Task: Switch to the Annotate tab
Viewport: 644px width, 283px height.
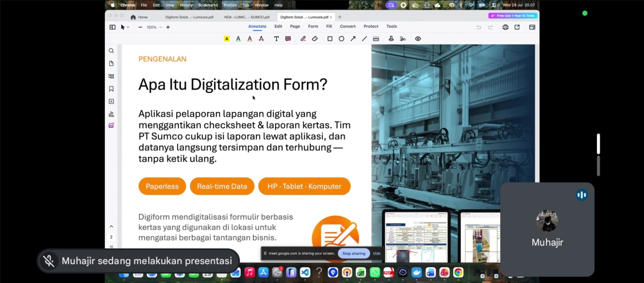Action: 257,26
